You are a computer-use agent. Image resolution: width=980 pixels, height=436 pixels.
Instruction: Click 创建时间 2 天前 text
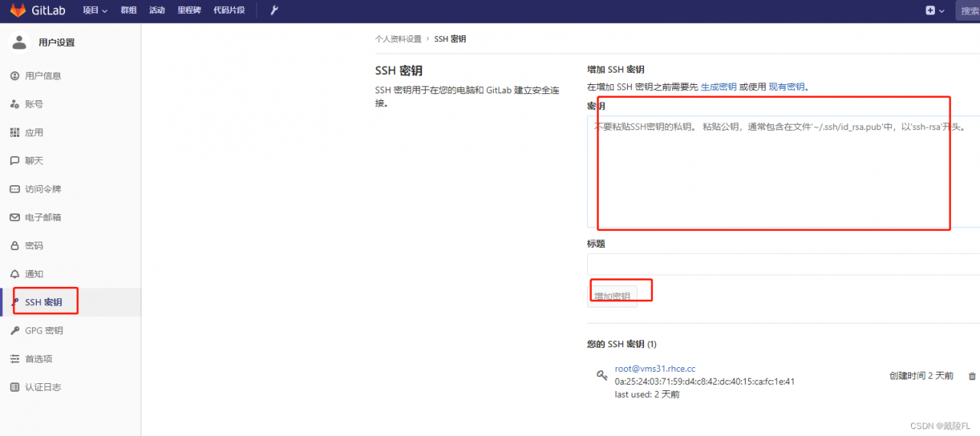click(922, 376)
